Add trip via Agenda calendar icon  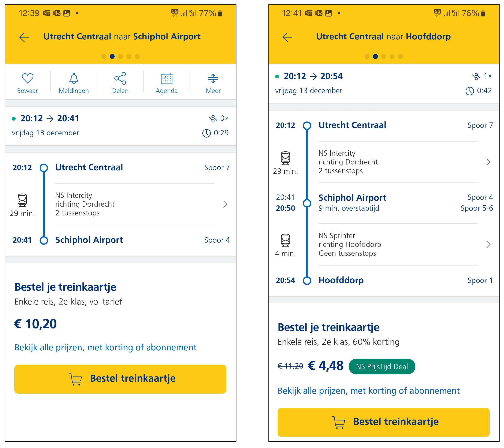tap(166, 79)
